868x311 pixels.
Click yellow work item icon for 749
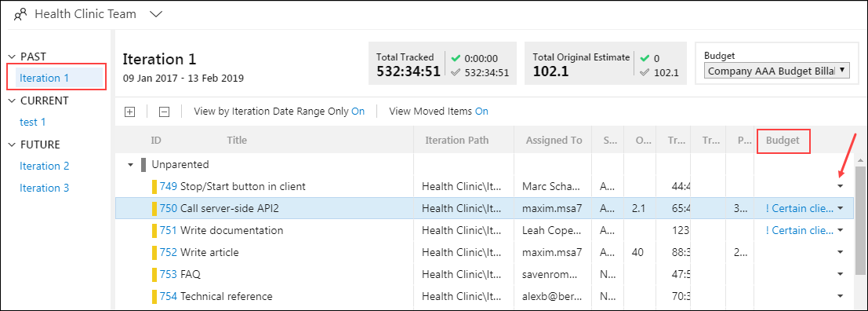pos(155,186)
